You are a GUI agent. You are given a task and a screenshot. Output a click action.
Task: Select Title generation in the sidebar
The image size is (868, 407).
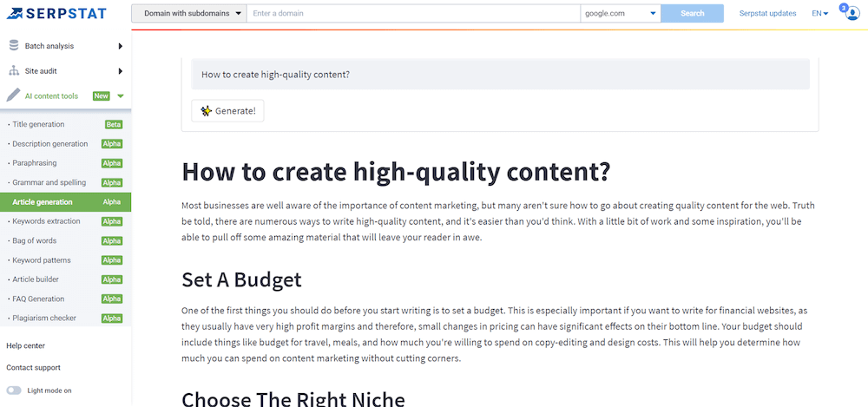pos(38,124)
